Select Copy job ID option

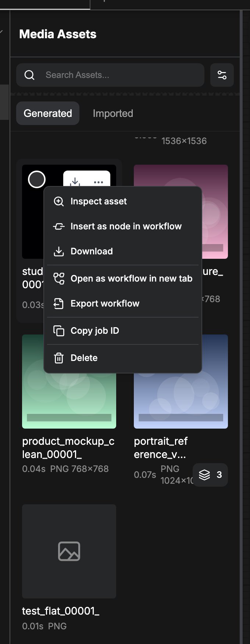pyautogui.click(x=123, y=330)
